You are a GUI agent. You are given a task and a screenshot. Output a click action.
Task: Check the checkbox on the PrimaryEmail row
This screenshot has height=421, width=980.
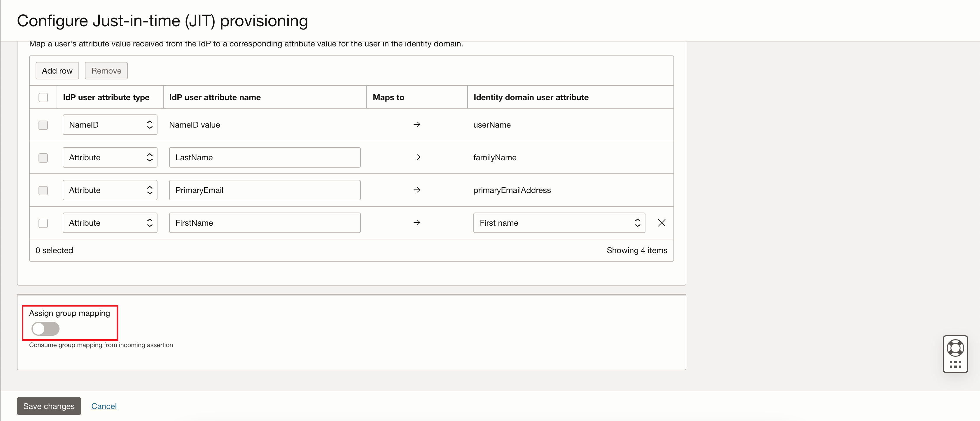pos(43,190)
